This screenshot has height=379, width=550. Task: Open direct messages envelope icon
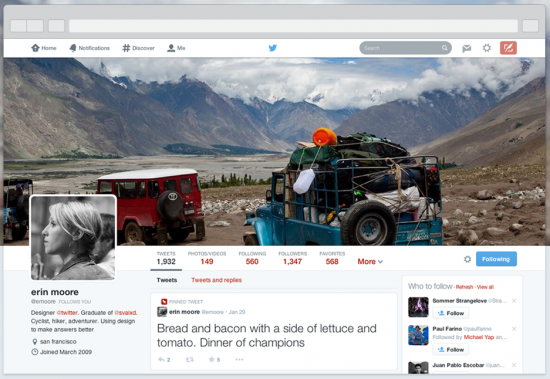[467, 48]
